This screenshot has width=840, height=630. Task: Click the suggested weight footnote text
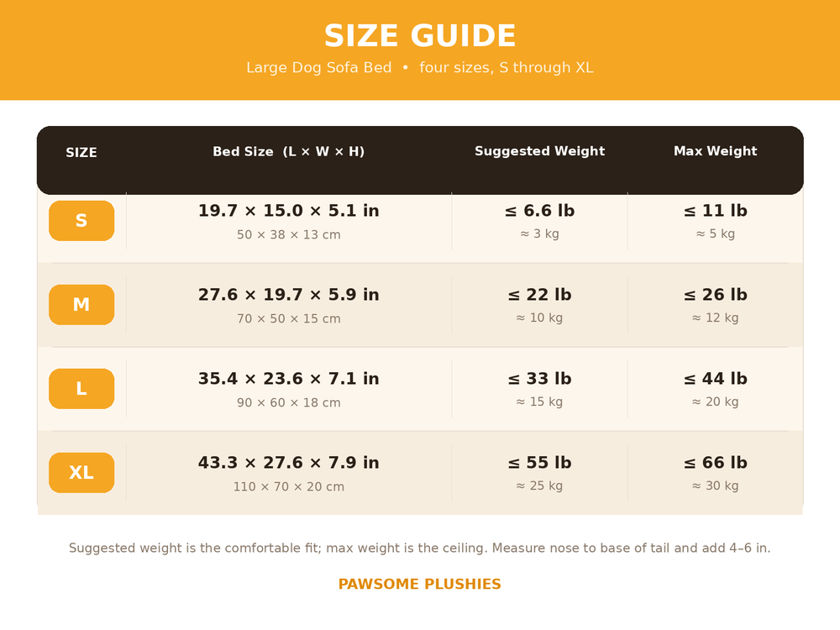tap(420, 548)
